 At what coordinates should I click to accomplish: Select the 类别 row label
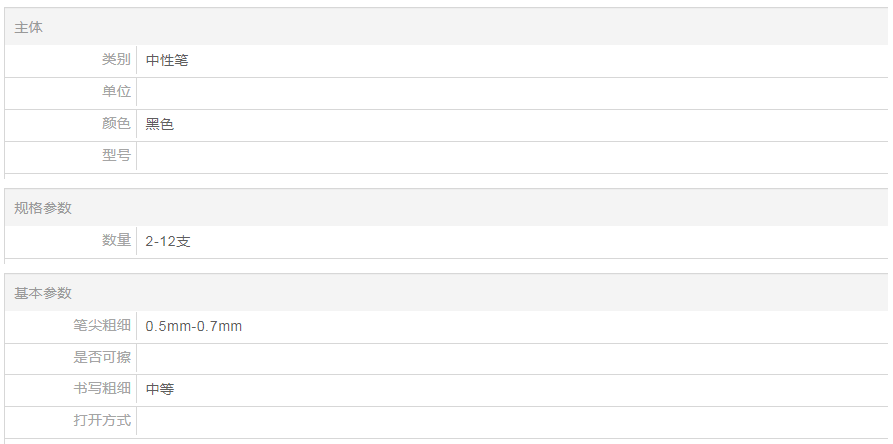click(x=116, y=60)
